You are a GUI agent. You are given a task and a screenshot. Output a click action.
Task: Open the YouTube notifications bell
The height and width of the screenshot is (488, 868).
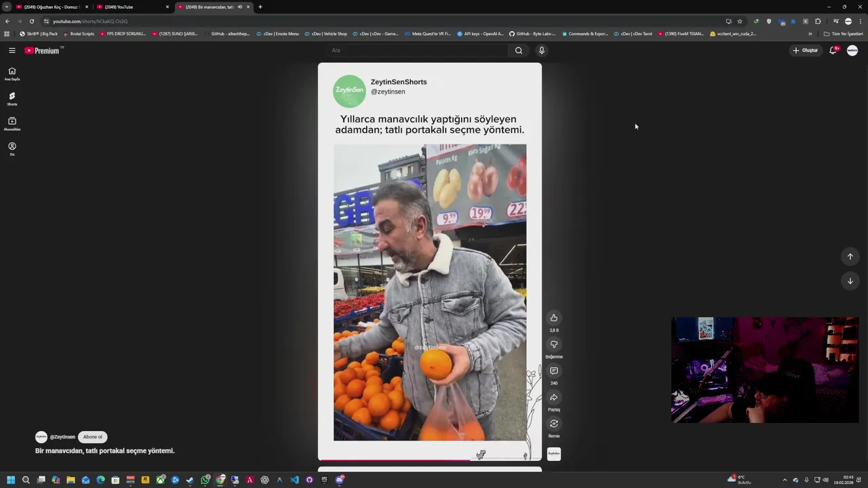point(833,50)
